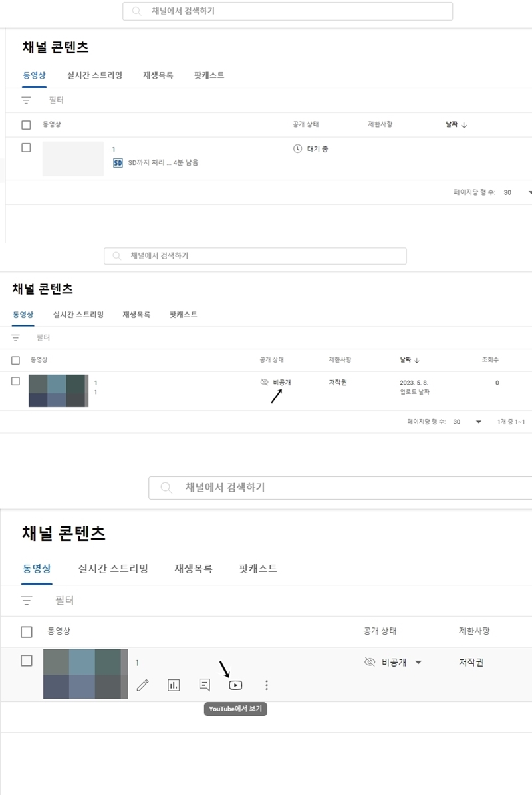The image size is (532, 795).
Task: Open the filter icon in the bottom screenshot
Action: tap(27, 600)
